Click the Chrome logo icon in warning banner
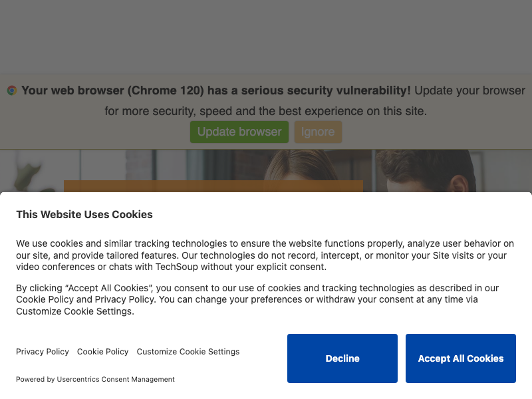 point(12,90)
